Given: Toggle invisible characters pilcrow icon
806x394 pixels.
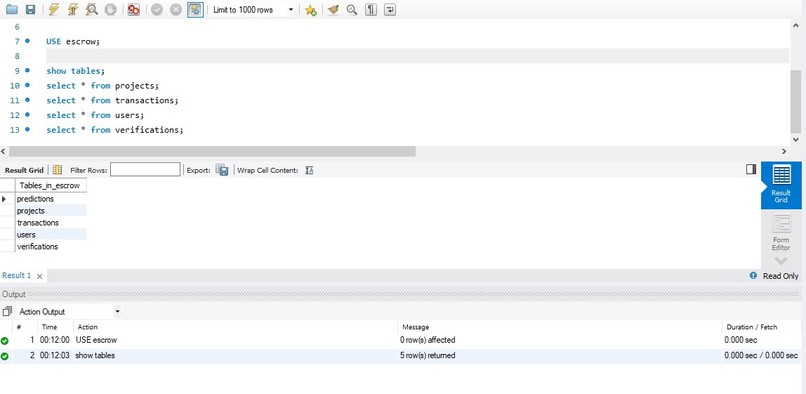Looking at the screenshot, I should [x=371, y=9].
